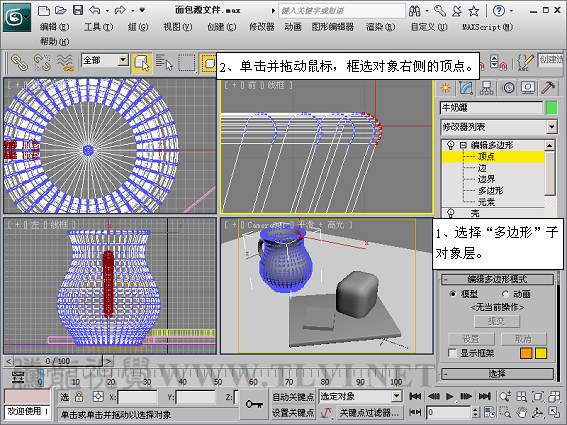Toggle key mode icon left of frame field

(x=415, y=412)
